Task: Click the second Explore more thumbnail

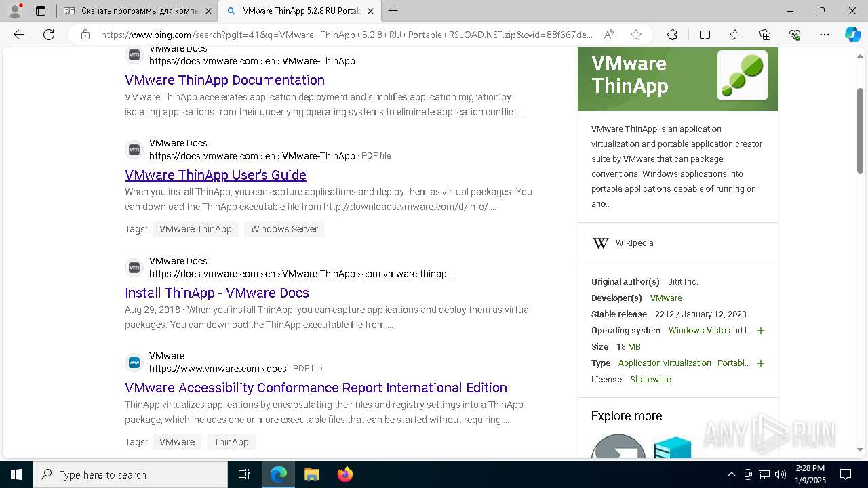Action: tap(673, 447)
